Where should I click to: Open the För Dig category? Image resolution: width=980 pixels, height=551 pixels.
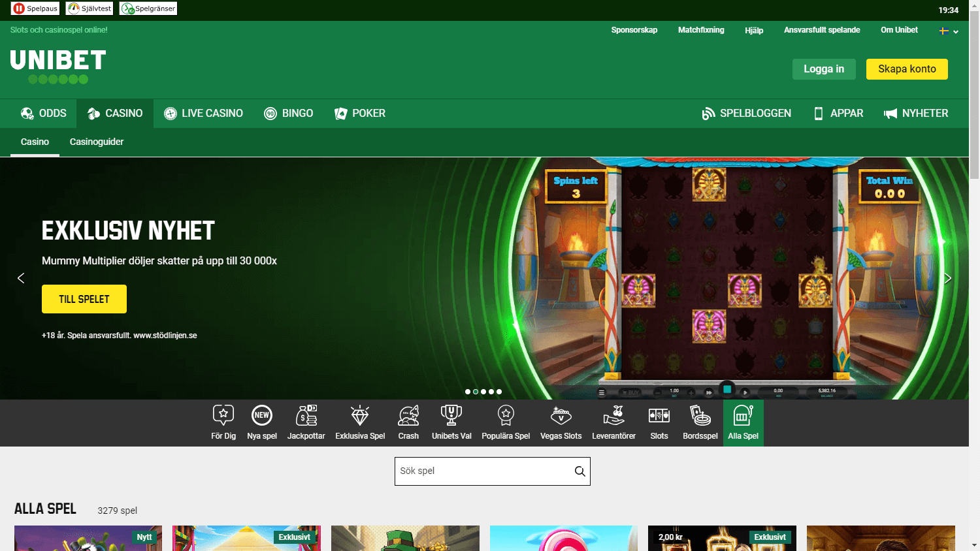(223, 423)
